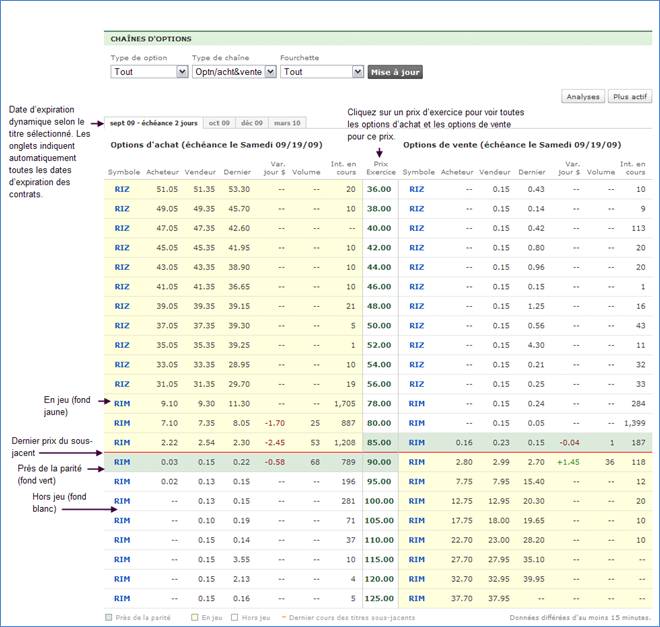Open the RIZ call symbol in the 36.00 row
660x627 pixels.
[122, 189]
